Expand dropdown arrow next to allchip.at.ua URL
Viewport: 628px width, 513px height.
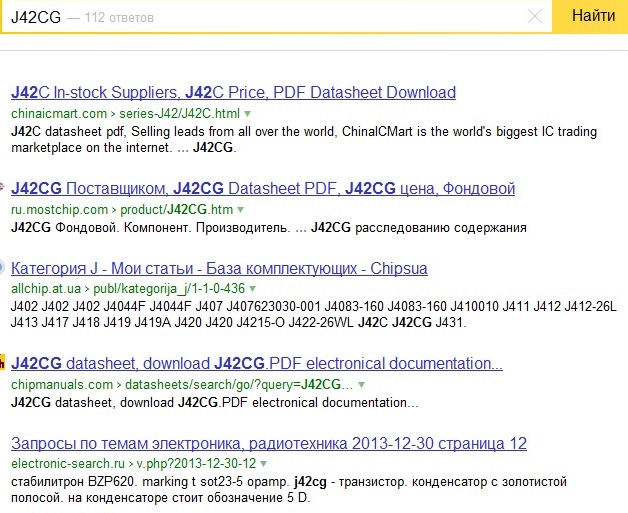252,289
